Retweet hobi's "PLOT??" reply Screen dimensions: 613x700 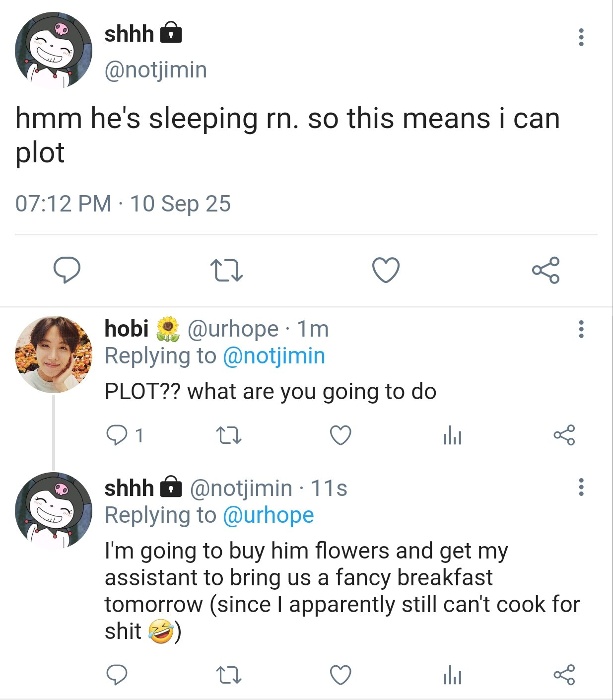[229, 436]
